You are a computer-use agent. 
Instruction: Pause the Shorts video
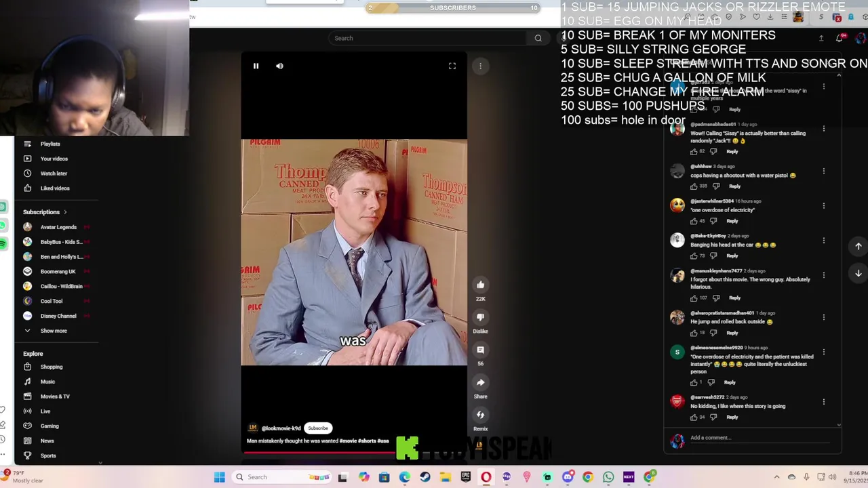[x=256, y=66]
